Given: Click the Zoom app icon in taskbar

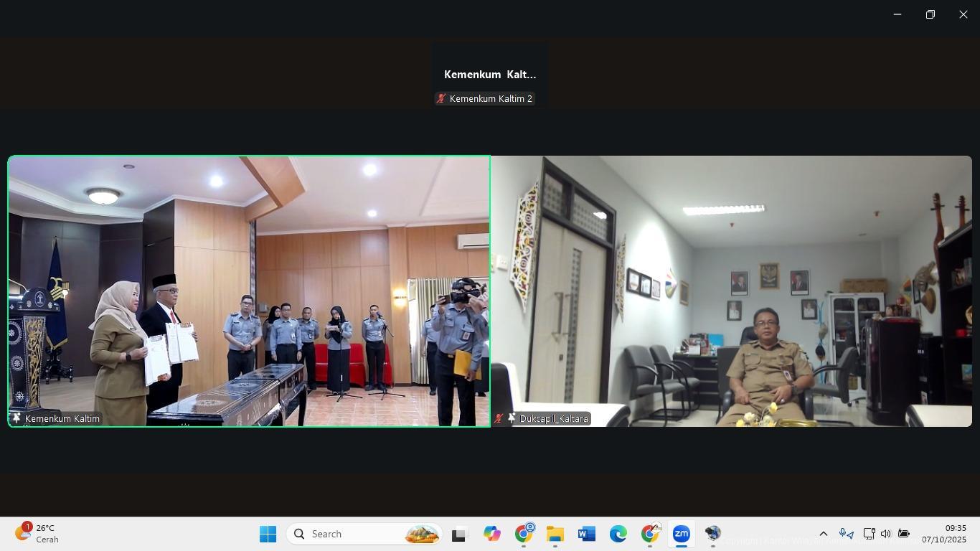Looking at the screenshot, I should point(681,534).
